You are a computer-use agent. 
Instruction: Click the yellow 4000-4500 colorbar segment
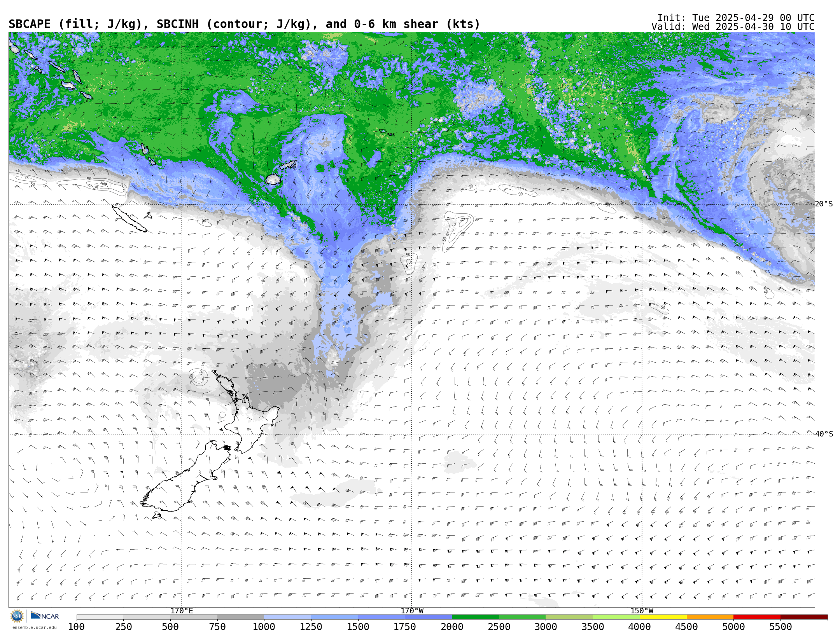click(663, 617)
